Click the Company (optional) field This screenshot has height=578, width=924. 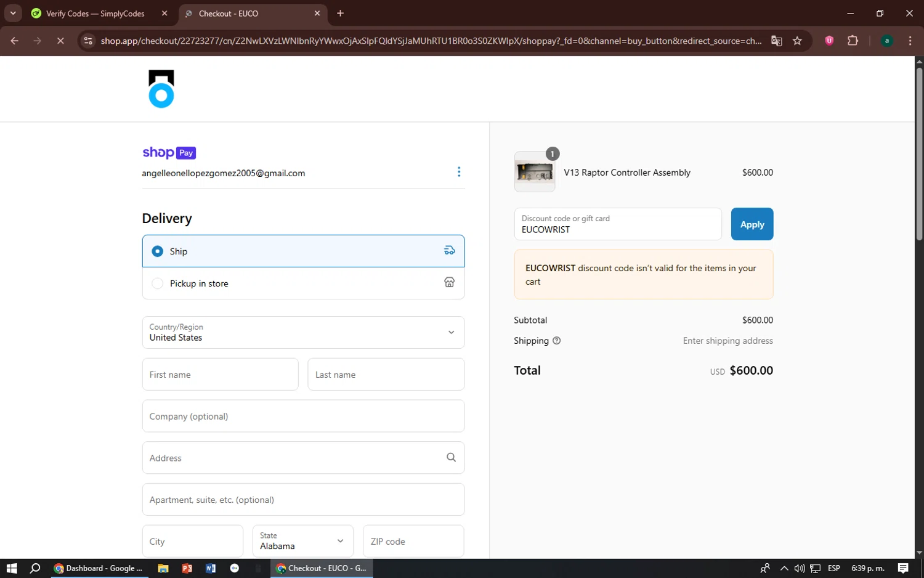(x=303, y=416)
